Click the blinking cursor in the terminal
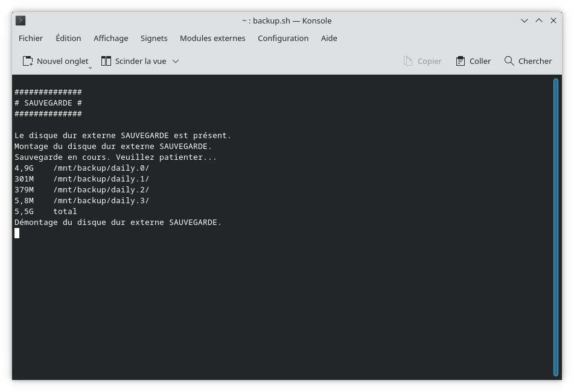574x392 pixels. tap(16, 233)
